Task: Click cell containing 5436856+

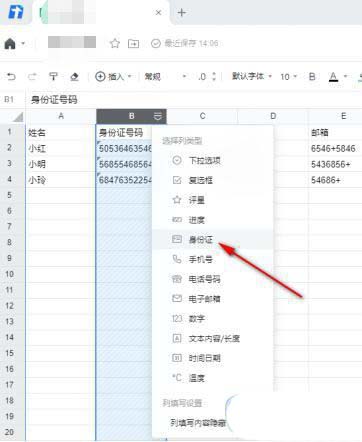Action: 335,164
